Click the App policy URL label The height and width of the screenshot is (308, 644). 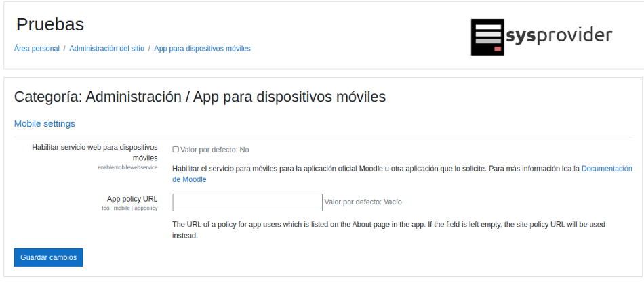pos(132,199)
